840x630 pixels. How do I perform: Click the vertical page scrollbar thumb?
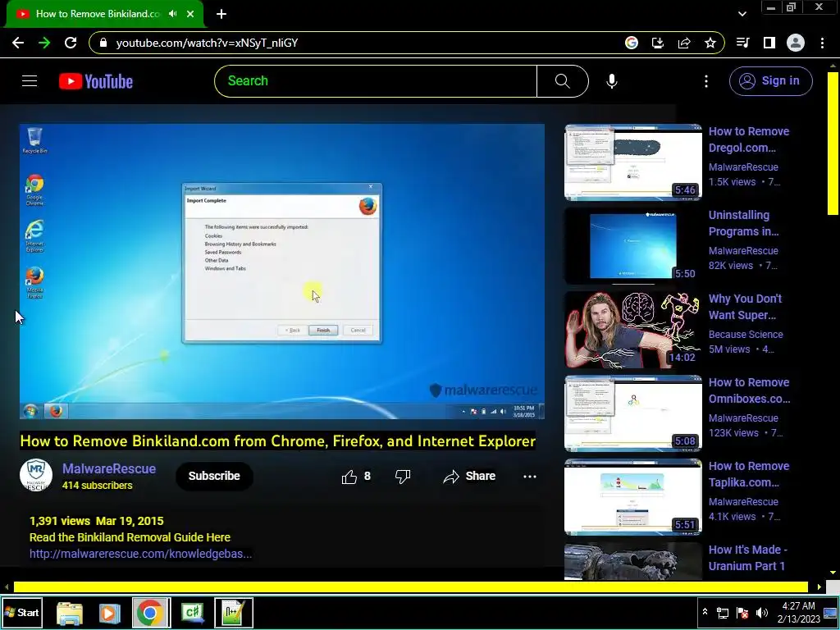point(833,143)
